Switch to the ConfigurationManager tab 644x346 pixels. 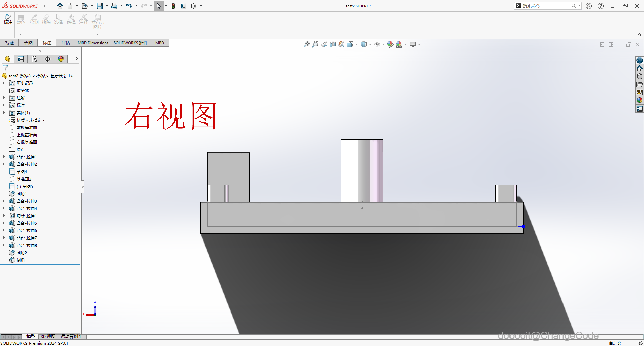[34, 59]
